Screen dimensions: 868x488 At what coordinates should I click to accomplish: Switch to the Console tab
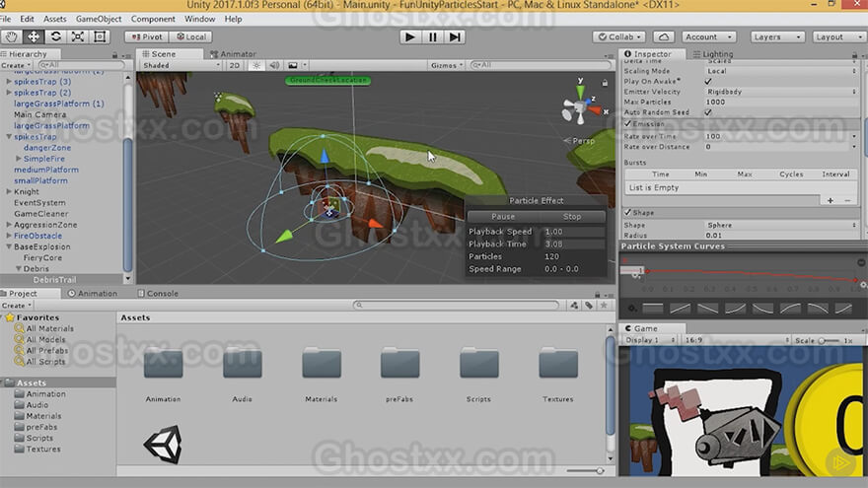pos(158,294)
